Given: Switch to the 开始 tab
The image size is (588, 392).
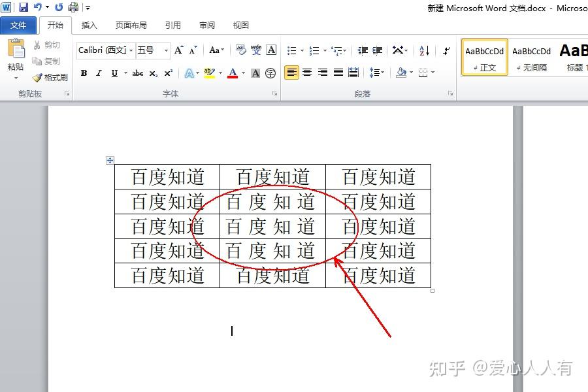Looking at the screenshot, I should pos(55,25).
